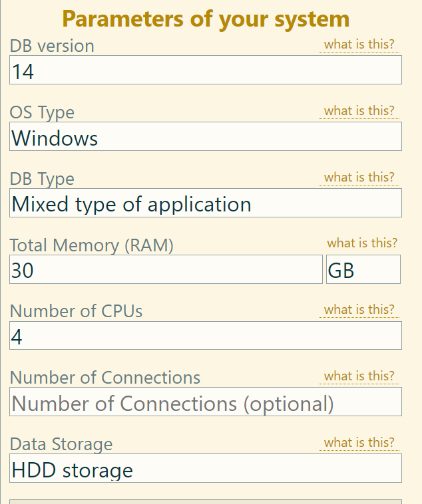This screenshot has width=422, height=504.
Task: Click "what is this?" beside Total Memory (RAM)
Action: pyautogui.click(x=362, y=243)
